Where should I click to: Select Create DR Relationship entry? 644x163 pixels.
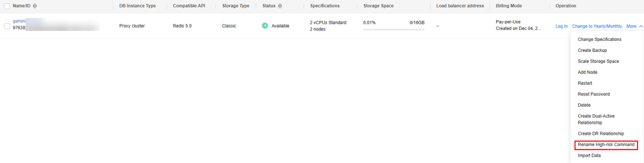tap(601, 134)
